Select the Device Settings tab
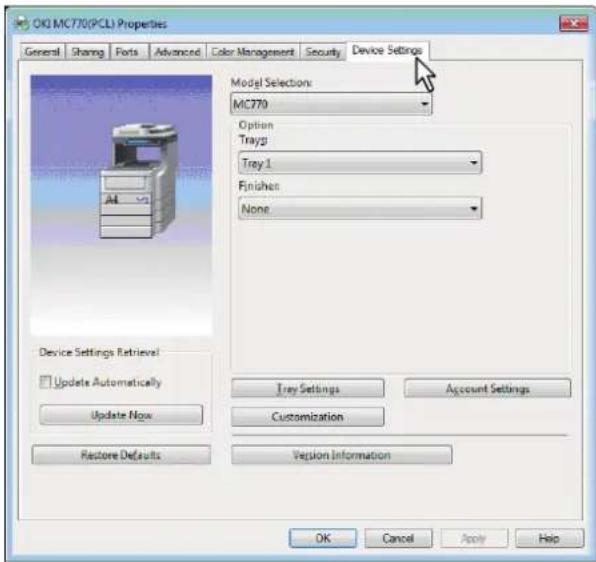Image resolution: width=596 pixels, height=562 pixels. click(387, 50)
